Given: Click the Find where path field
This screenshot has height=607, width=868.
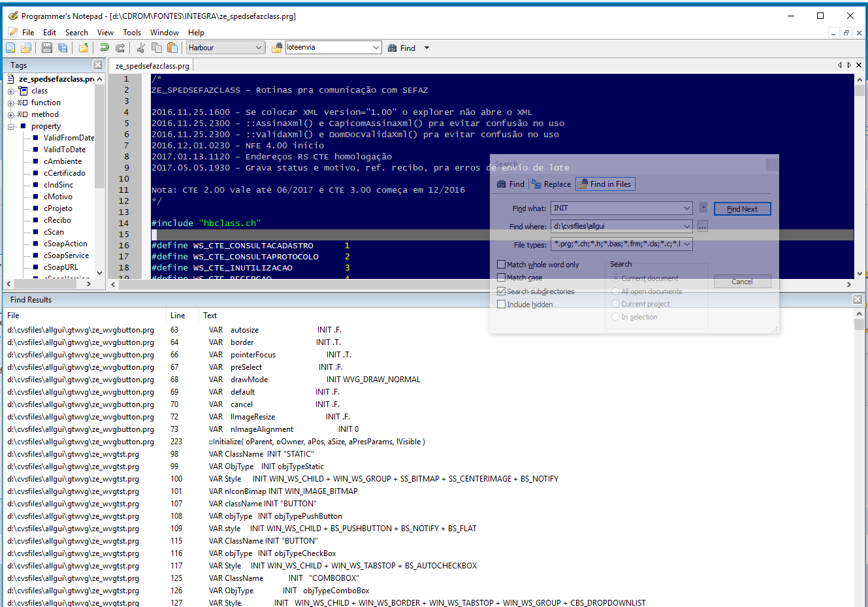Looking at the screenshot, I should [617, 226].
